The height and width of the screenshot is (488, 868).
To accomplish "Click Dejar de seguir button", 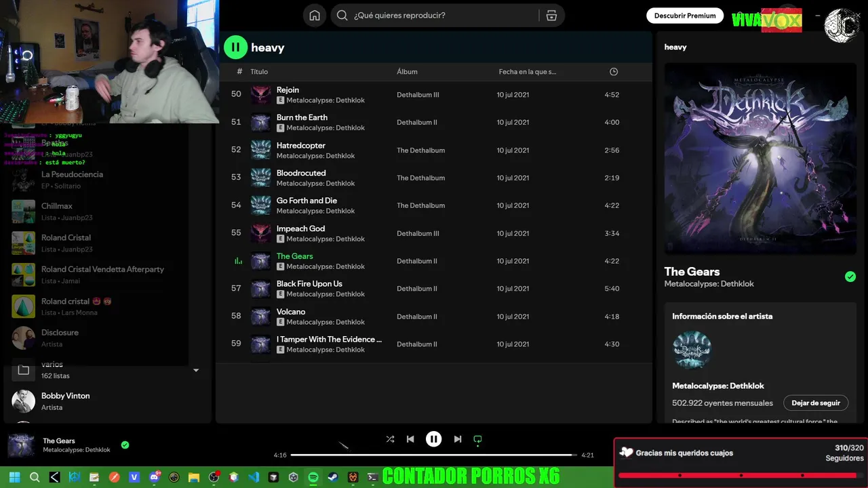I will [816, 403].
